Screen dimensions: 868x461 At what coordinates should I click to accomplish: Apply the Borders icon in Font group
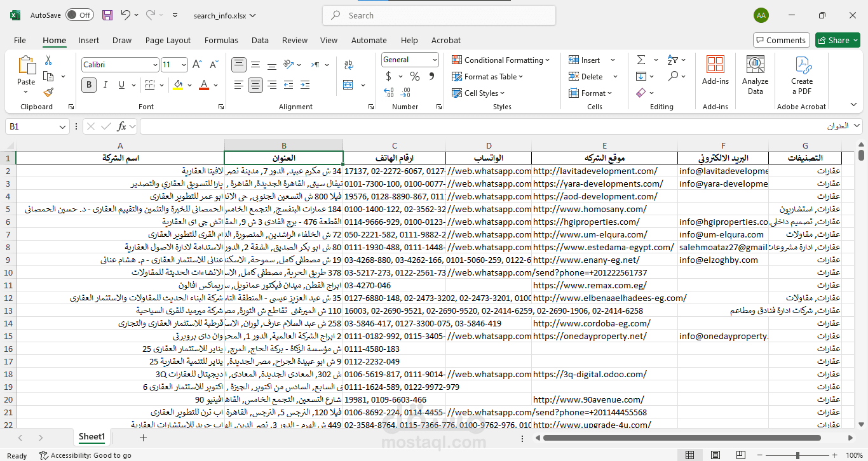click(151, 84)
